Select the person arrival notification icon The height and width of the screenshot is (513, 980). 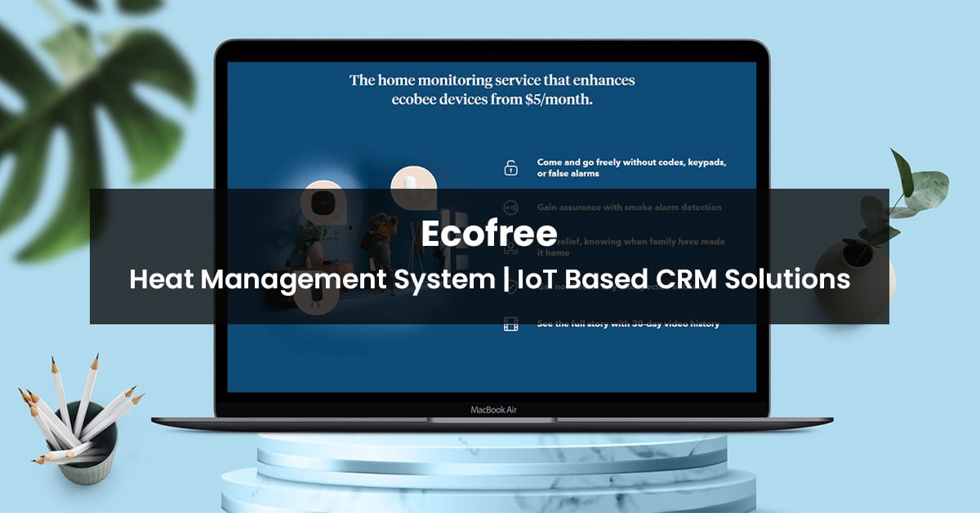[x=511, y=248]
